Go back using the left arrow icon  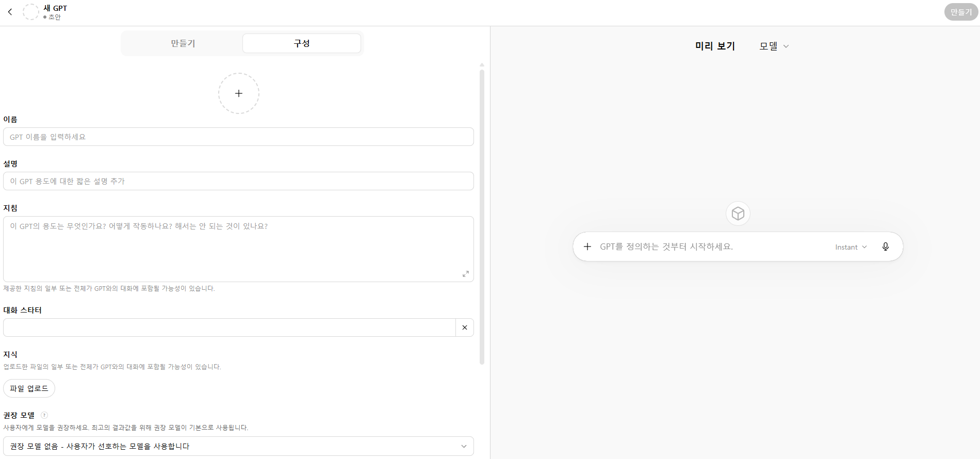[x=10, y=12]
